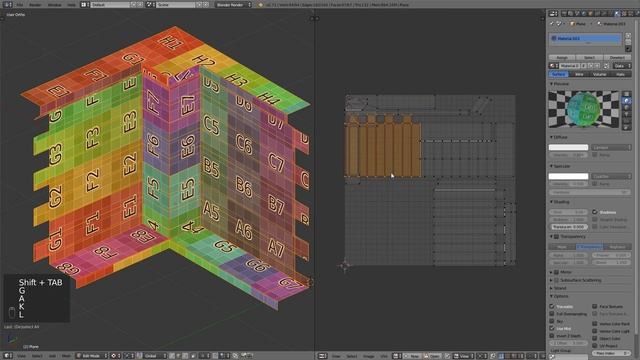Open the Blender Render engine dropdown
The height and width of the screenshot is (360, 640).
coord(233,4)
